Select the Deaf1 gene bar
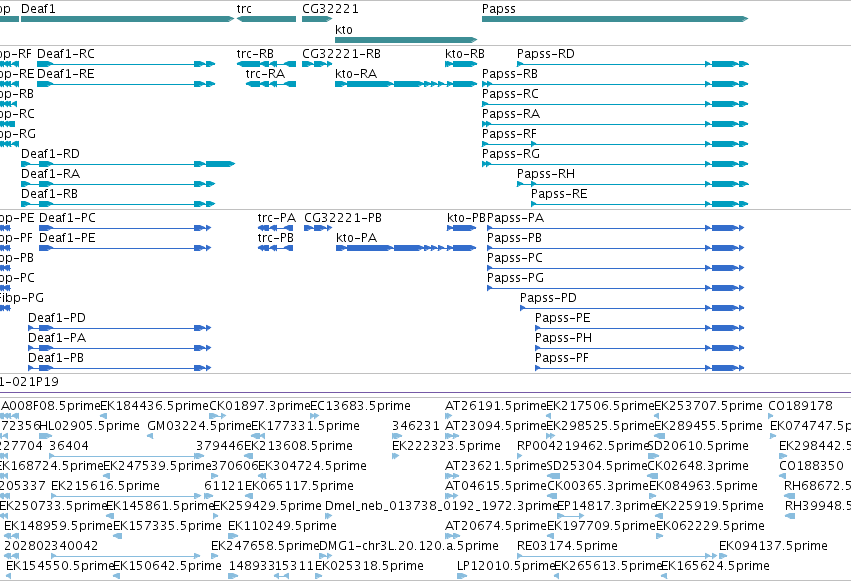 (127, 19)
